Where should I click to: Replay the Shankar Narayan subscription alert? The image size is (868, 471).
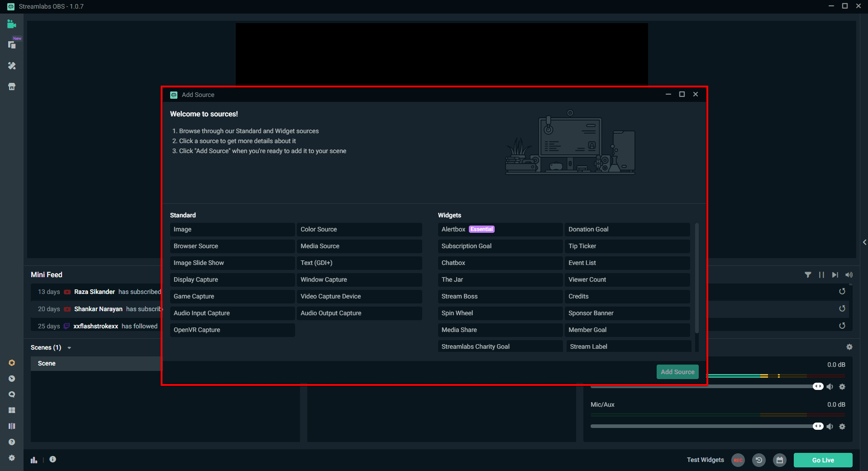pyautogui.click(x=842, y=309)
